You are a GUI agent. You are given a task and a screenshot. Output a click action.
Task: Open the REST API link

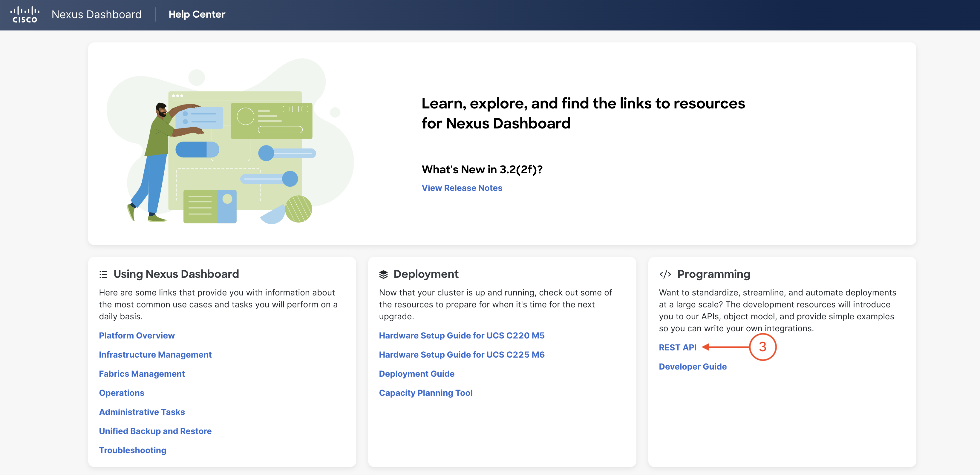click(x=678, y=347)
